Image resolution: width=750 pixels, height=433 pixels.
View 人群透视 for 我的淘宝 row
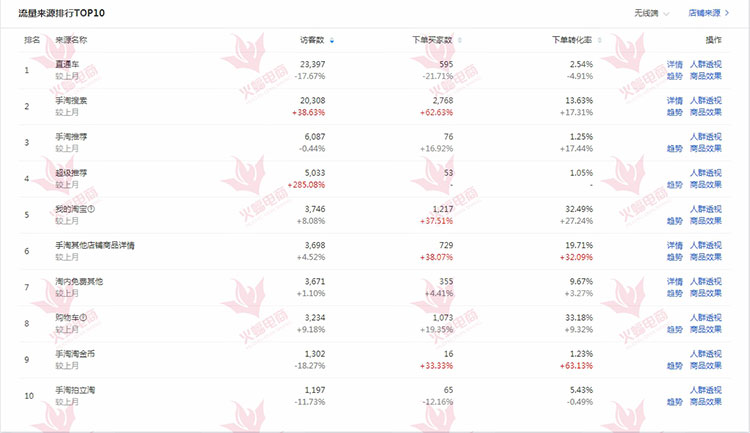[706, 209]
